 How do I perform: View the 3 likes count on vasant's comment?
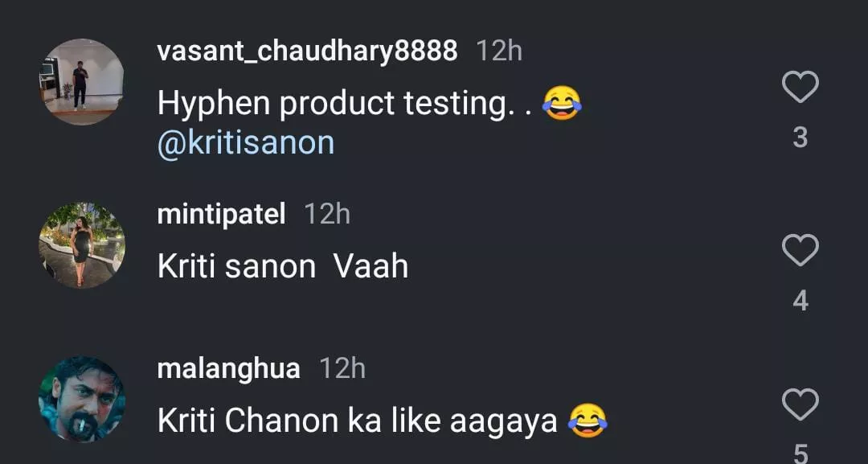tap(800, 138)
